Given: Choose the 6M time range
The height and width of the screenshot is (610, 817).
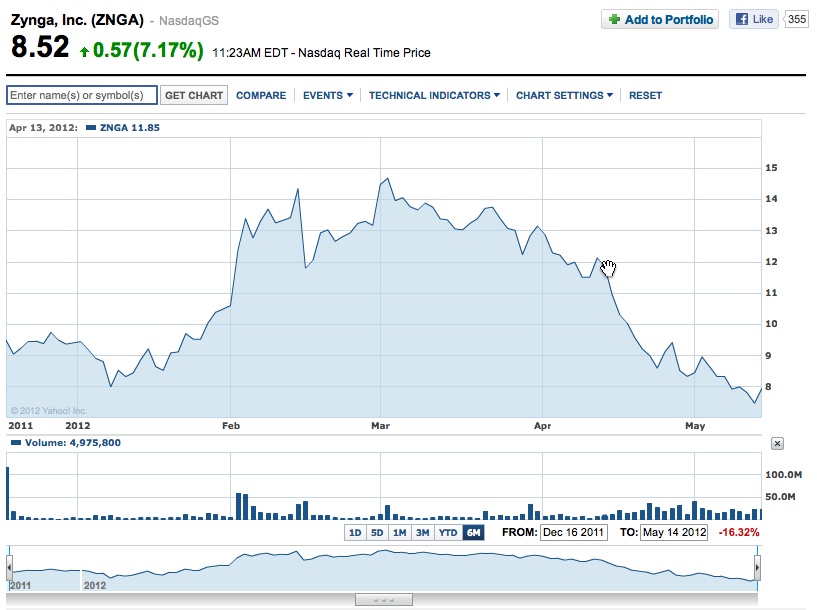Looking at the screenshot, I should 473,532.
